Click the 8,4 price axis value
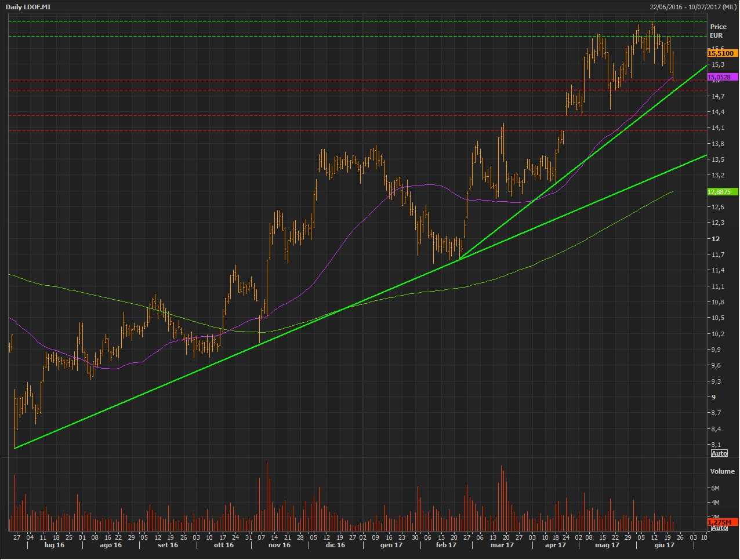Screen dimensions: 740x560 click(x=716, y=429)
